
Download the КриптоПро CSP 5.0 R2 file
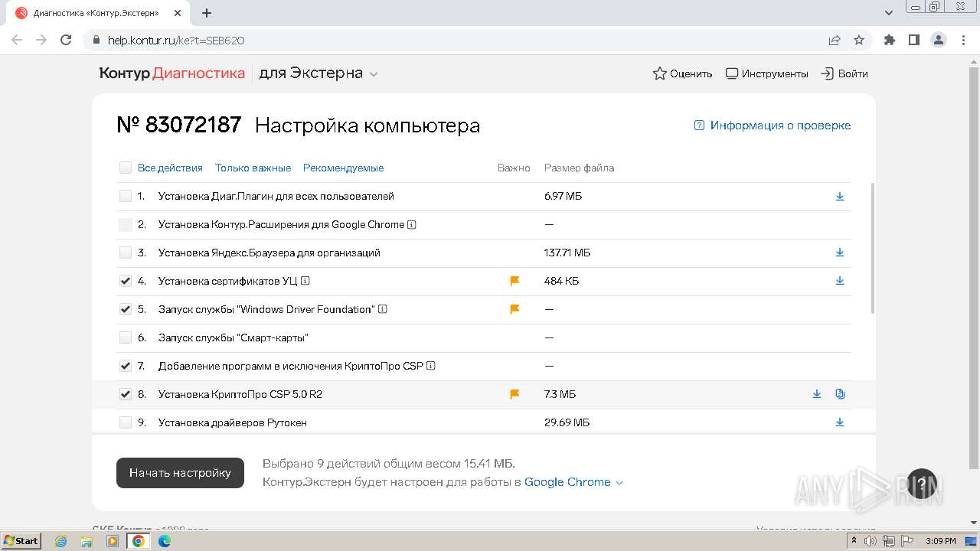coord(817,394)
